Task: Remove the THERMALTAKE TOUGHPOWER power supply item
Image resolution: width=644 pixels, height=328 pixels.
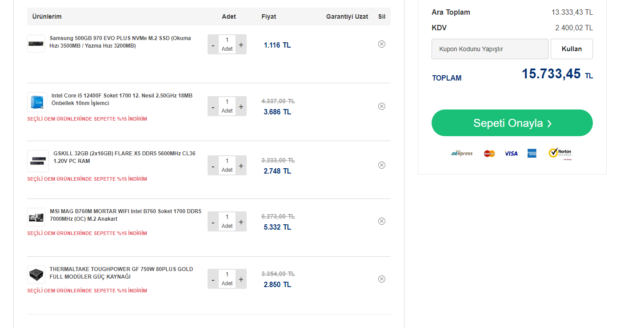Action: click(381, 279)
